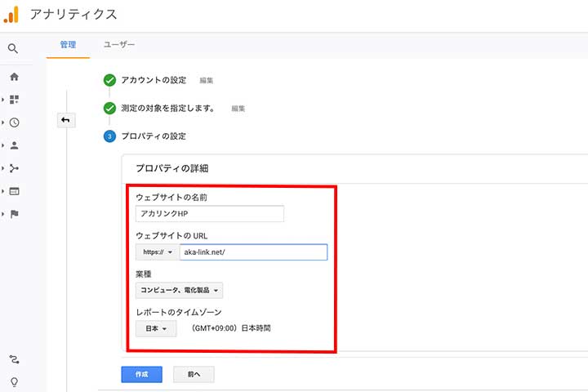Open Discover lightbulb icon
Screen dimensions: 588x392
[x=14, y=382]
